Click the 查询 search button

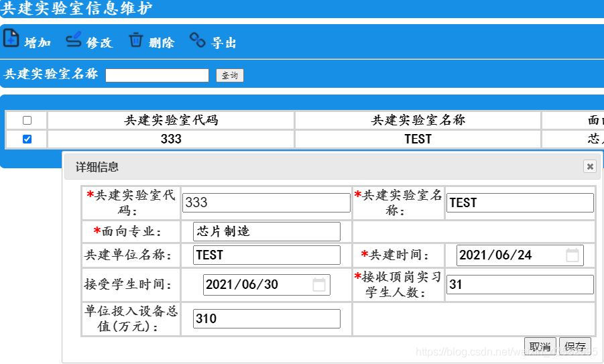[x=229, y=75]
